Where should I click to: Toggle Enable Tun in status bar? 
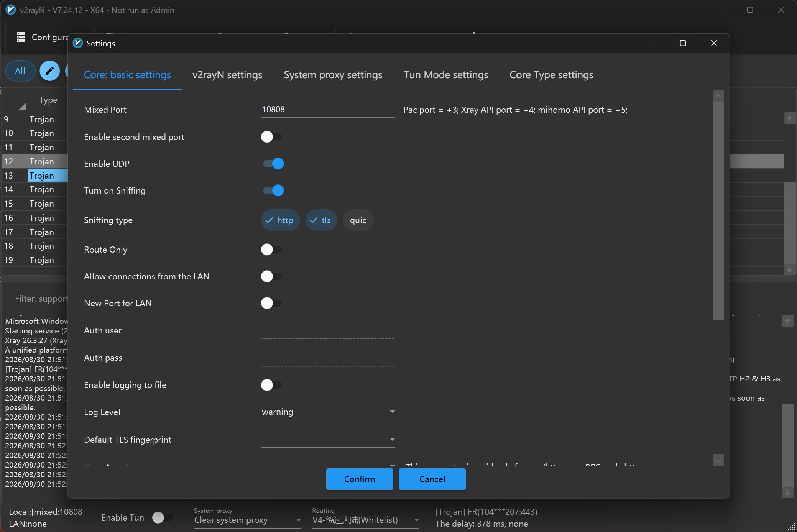point(163,518)
